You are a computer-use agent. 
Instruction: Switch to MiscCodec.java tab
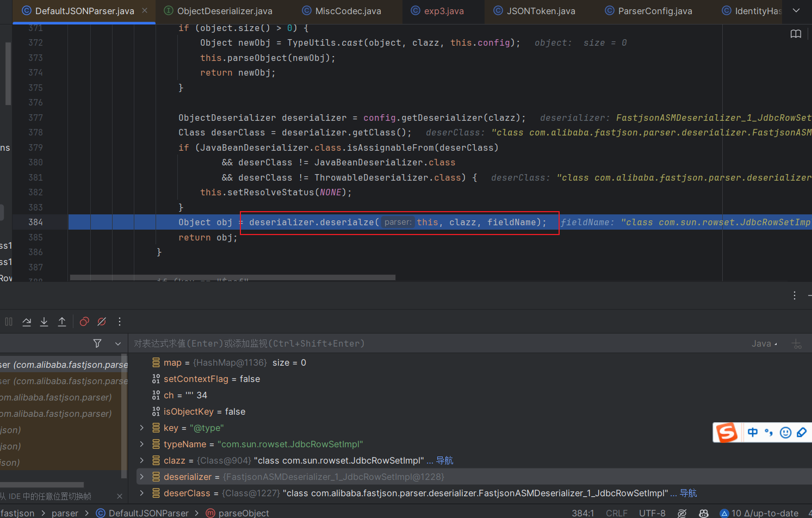pos(342,11)
